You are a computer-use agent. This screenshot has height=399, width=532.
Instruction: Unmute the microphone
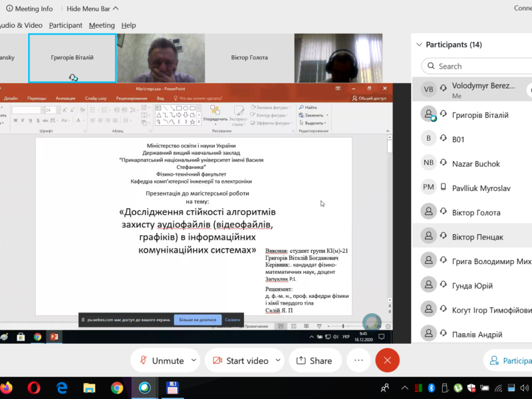pyautogui.click(x=161, y=360)
